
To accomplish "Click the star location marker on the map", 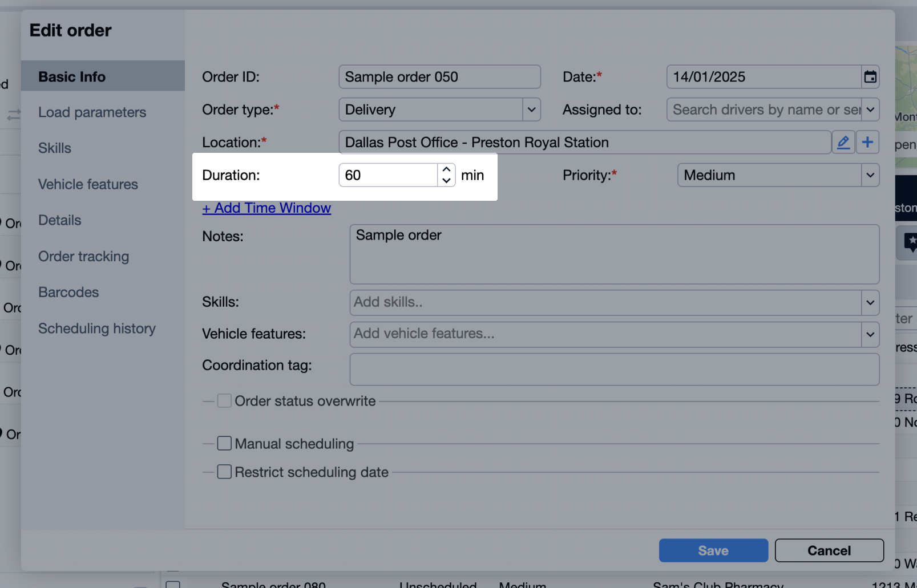I will pos(911,242).
